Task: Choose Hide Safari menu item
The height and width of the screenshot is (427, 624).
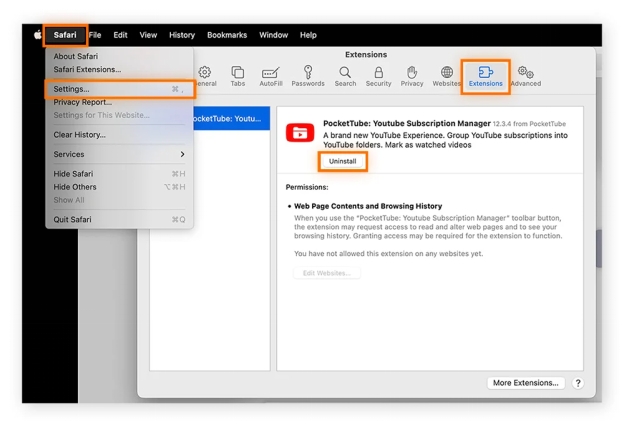Action: point(119,174)
